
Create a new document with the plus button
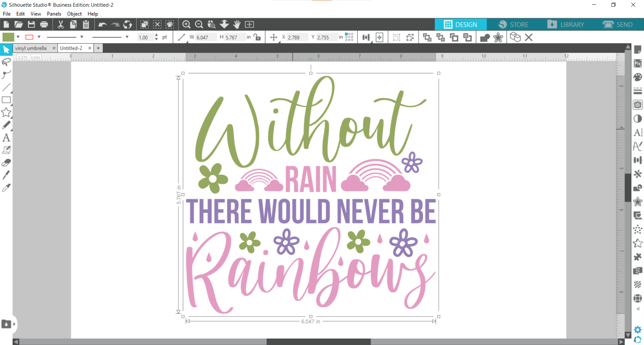[x=98, y=48]
